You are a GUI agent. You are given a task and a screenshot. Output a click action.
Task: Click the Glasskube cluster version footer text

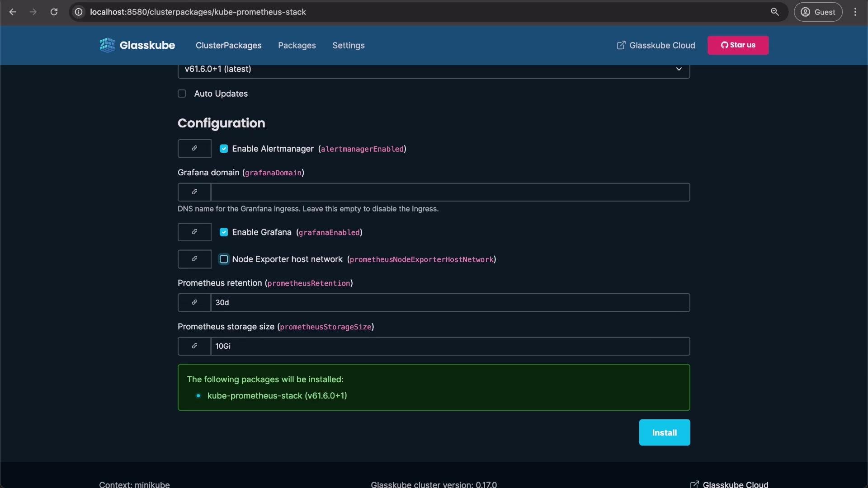tap(434, 484)
